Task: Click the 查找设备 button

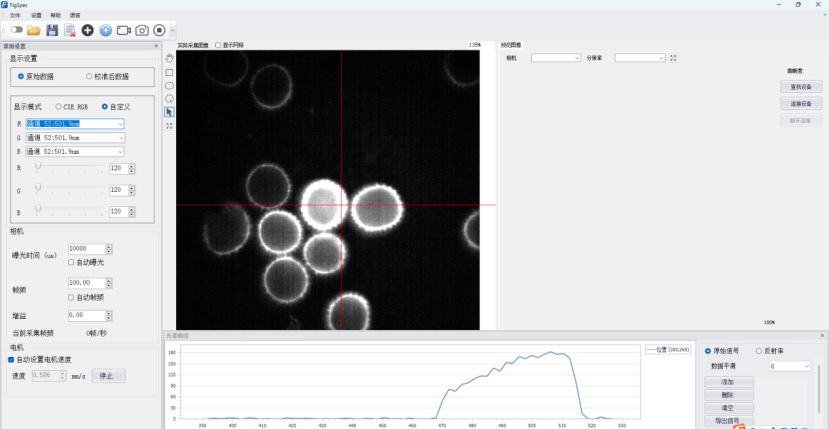Action: point(800,87)
